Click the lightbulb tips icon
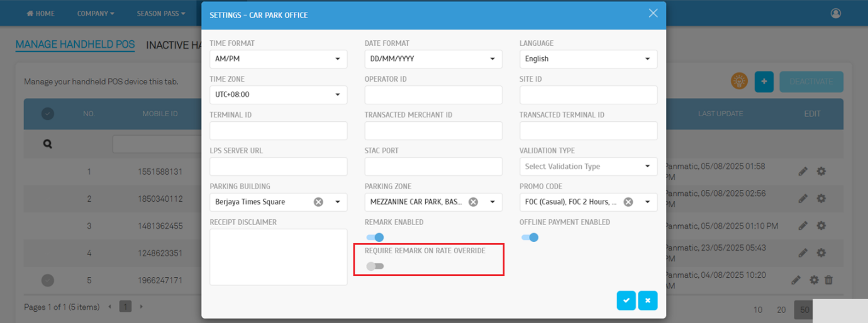 [x=739, y=81]
